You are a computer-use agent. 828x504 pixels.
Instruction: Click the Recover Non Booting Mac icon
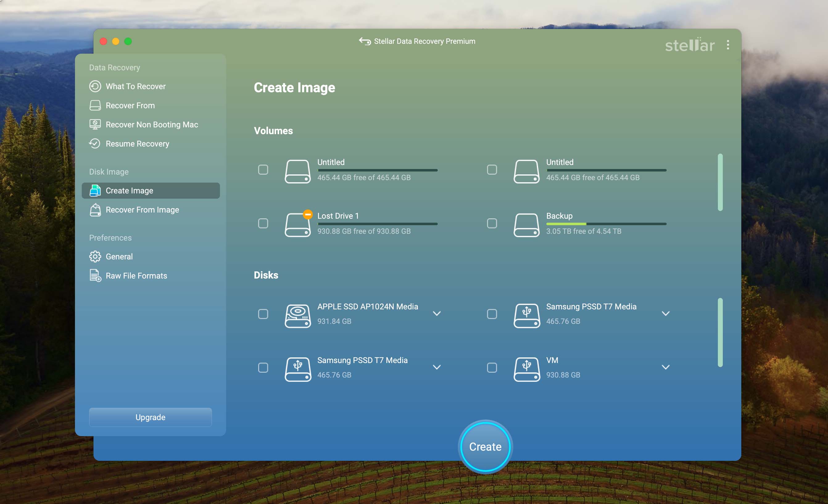click(x=95, y=125)
